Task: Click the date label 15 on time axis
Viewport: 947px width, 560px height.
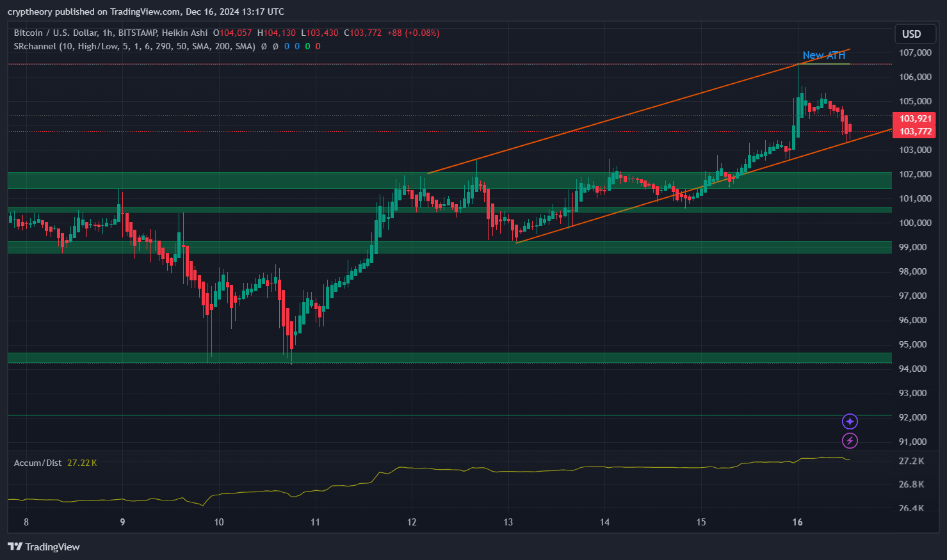Action: [701, 522]
